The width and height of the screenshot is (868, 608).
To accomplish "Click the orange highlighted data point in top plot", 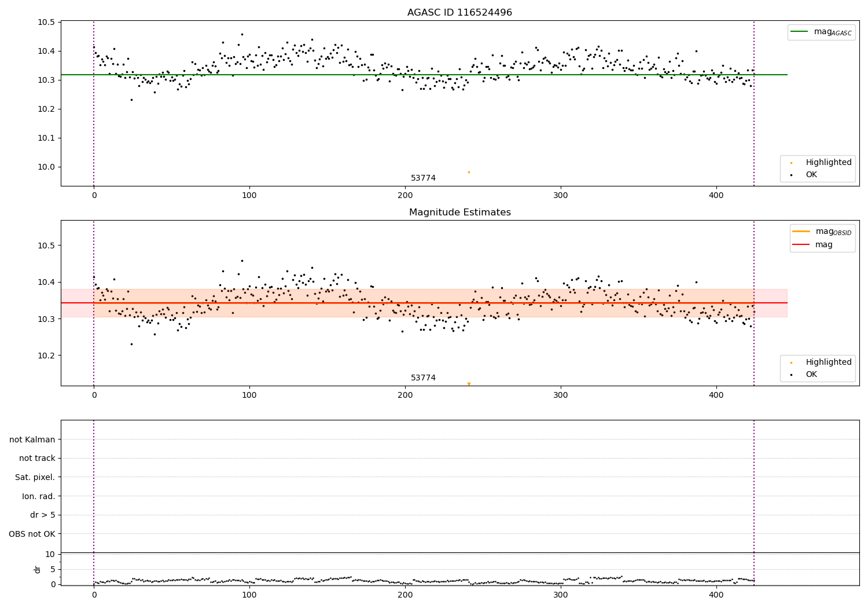I will point(469,172).
